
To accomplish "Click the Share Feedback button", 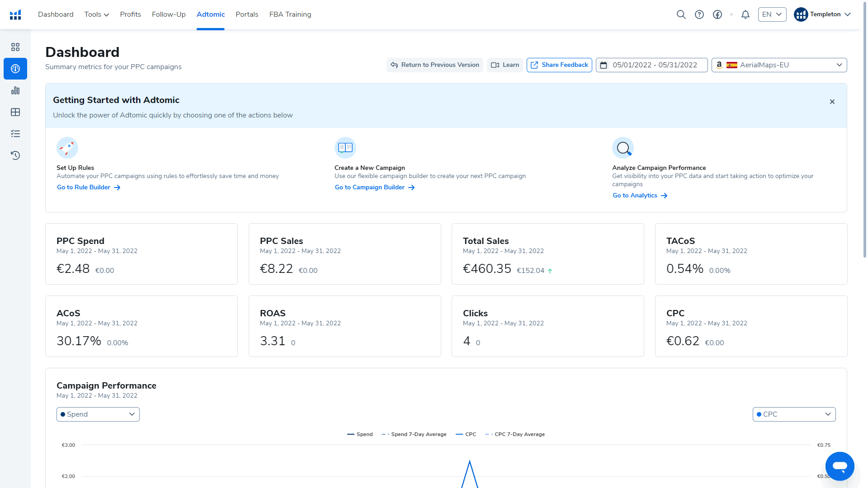I will [x=559, y=65].
